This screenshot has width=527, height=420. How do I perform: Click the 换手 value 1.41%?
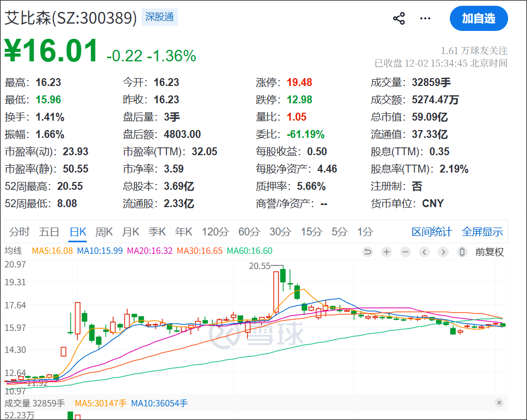(x=50, y=117)
